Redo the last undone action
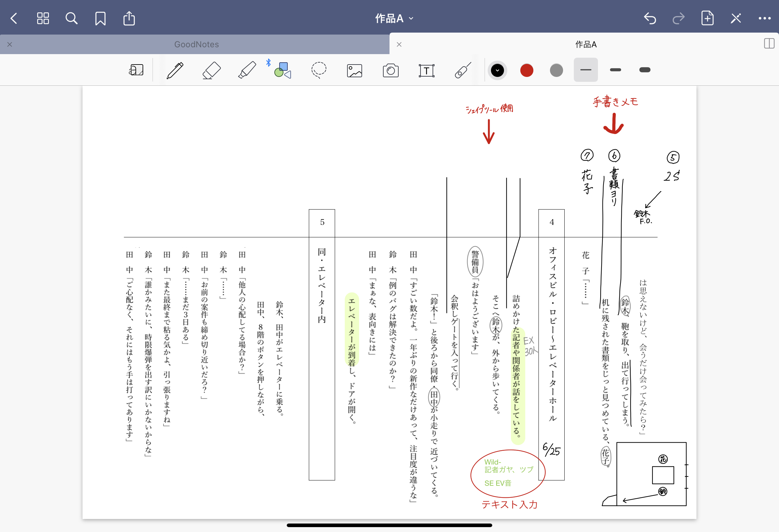The height and width of the screenshot is (532, 779). point(679,18)
